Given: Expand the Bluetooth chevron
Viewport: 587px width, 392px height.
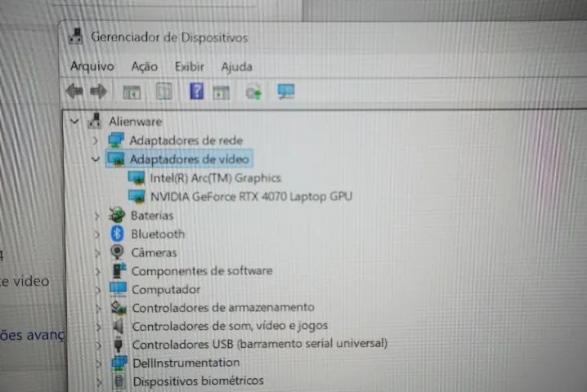Looking at the screenshot, I should point(97,234).
